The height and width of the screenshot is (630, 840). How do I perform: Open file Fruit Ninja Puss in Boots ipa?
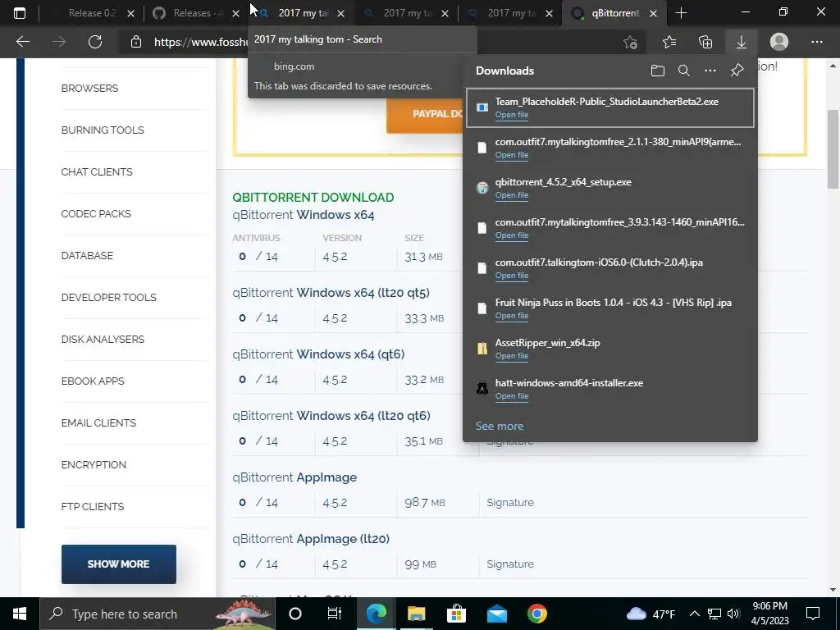(x=512, y=316)
